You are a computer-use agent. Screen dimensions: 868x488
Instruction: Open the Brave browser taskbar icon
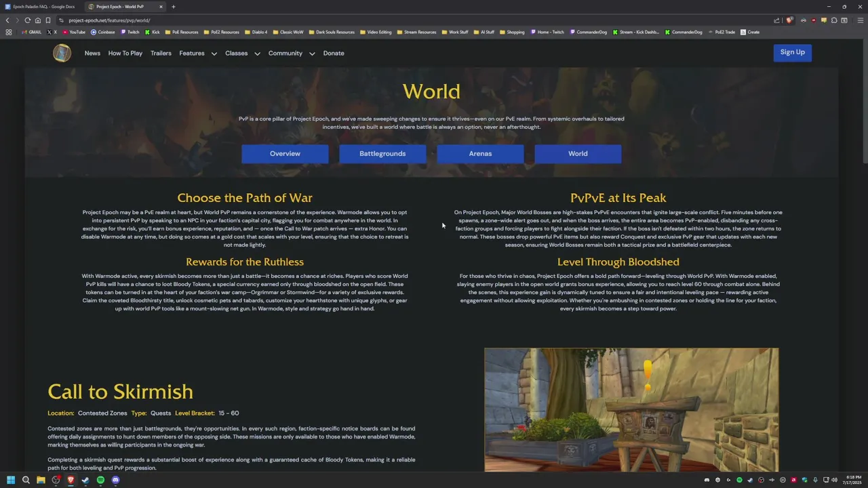pos(71,480)
